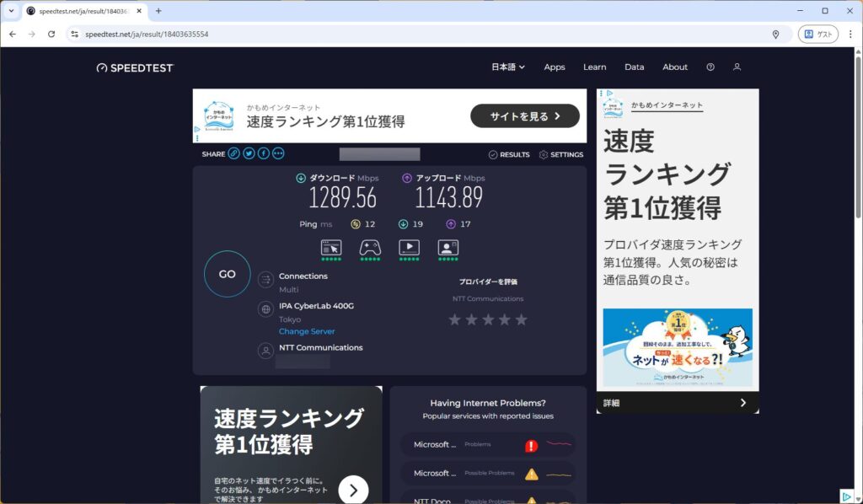Click the web browsing experience icon

[331, 248]
